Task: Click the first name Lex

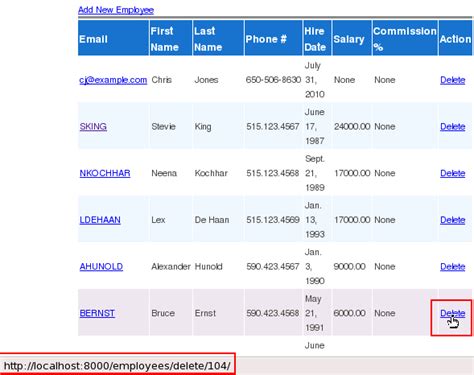Action: point(158,220)
